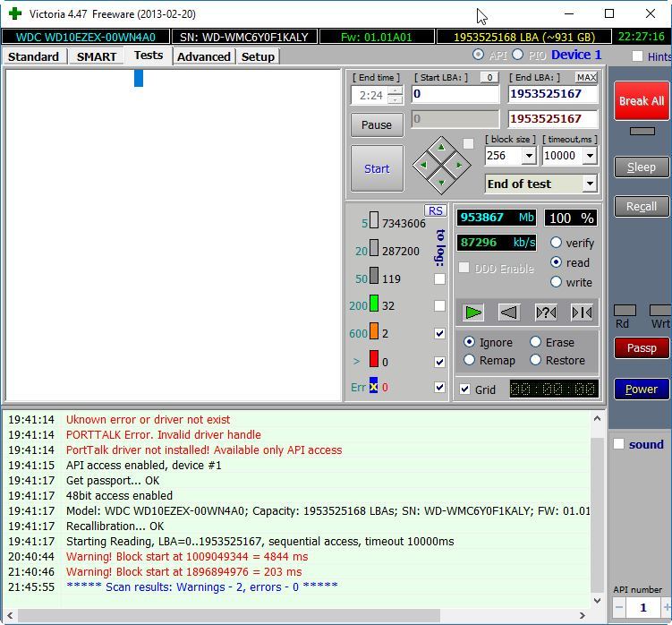Viewport: 672px width, 625px height.
Task: Click the Recall button
Action: click(642, 206)
